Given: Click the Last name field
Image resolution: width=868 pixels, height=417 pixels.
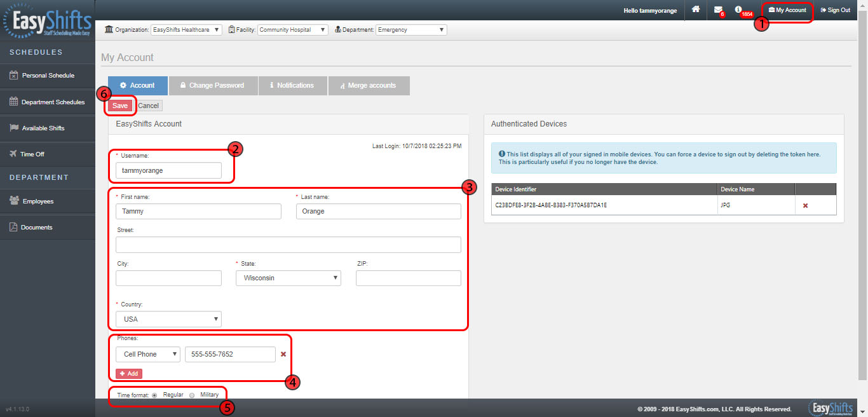Looking at the screenshot, I should pos(379,211).
